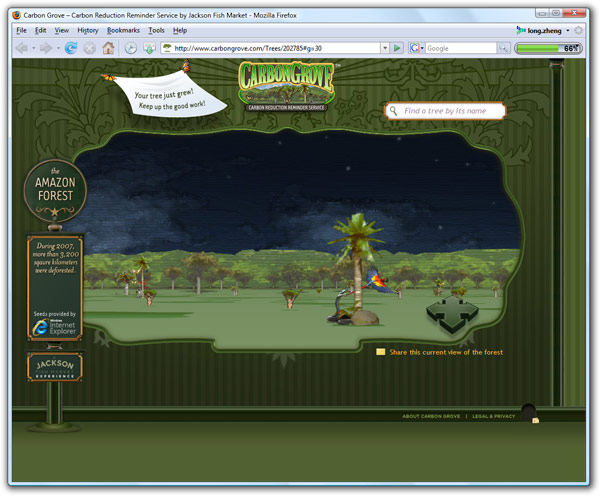Open the History menu
600x496 pixels.
coord(88,30)
